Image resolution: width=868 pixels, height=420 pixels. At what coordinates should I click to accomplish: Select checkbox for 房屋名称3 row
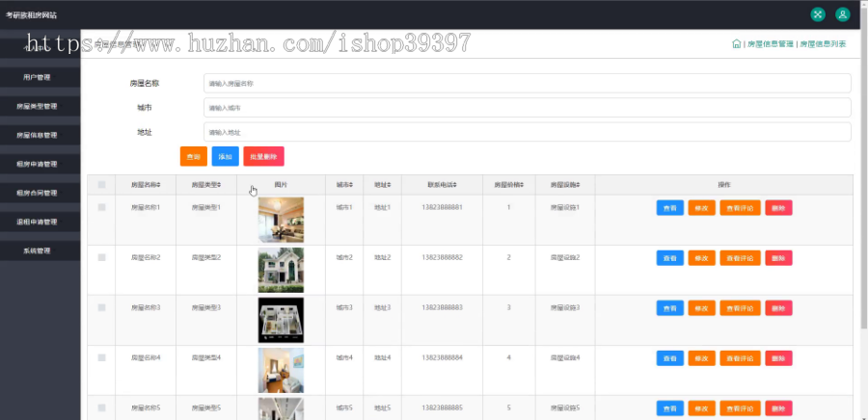[102, 307]
